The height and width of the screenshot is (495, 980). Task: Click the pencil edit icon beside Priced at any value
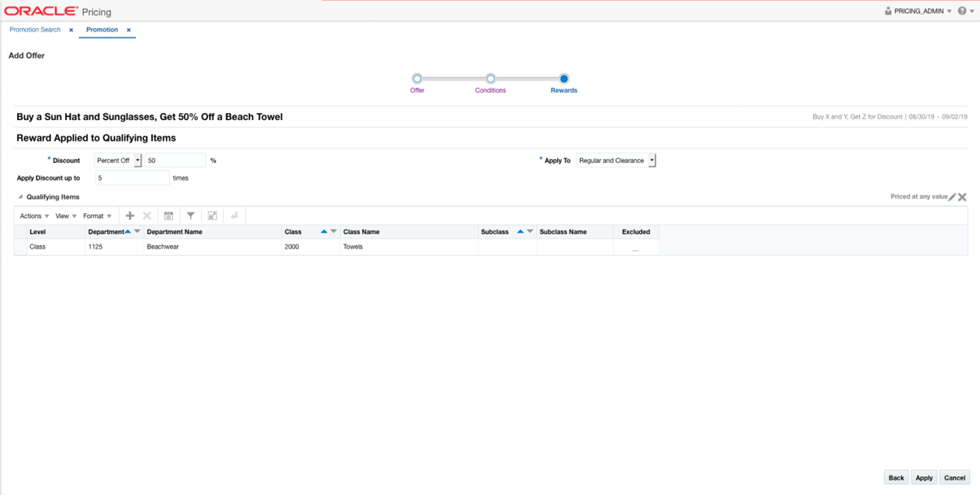(x=952, y=197)
